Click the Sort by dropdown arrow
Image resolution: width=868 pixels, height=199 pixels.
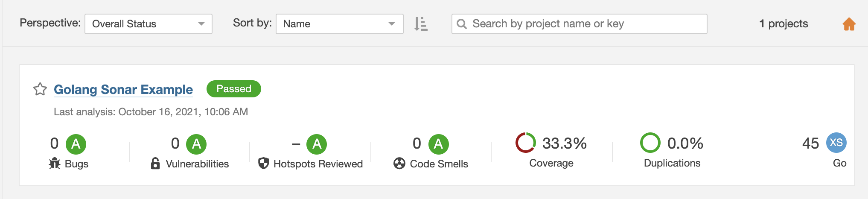[392, 24]
